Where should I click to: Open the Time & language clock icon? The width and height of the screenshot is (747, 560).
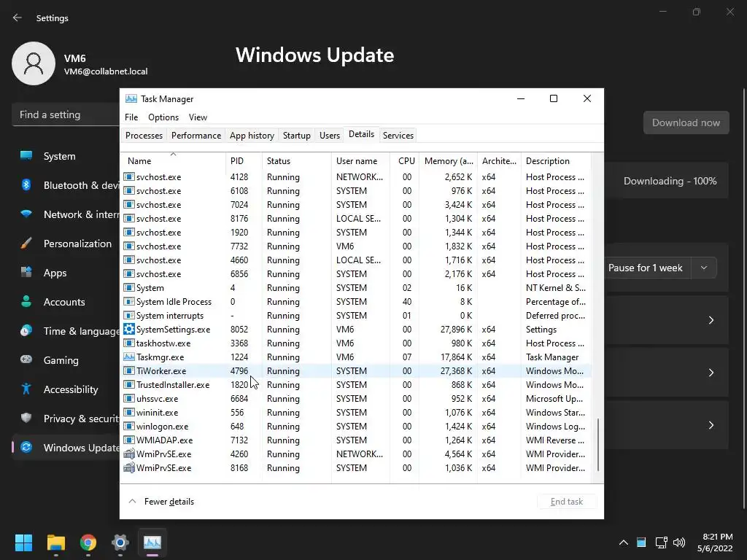point(26,330)
